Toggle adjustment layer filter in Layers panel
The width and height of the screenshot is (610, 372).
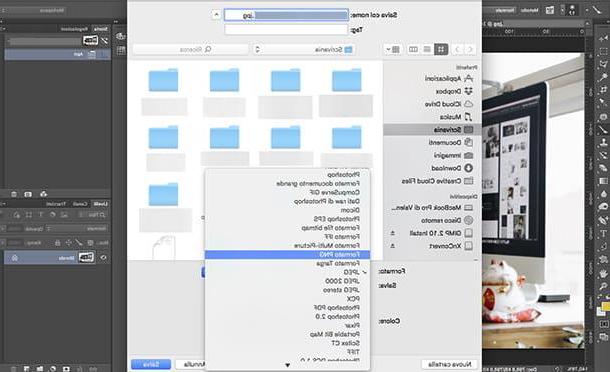52,215
